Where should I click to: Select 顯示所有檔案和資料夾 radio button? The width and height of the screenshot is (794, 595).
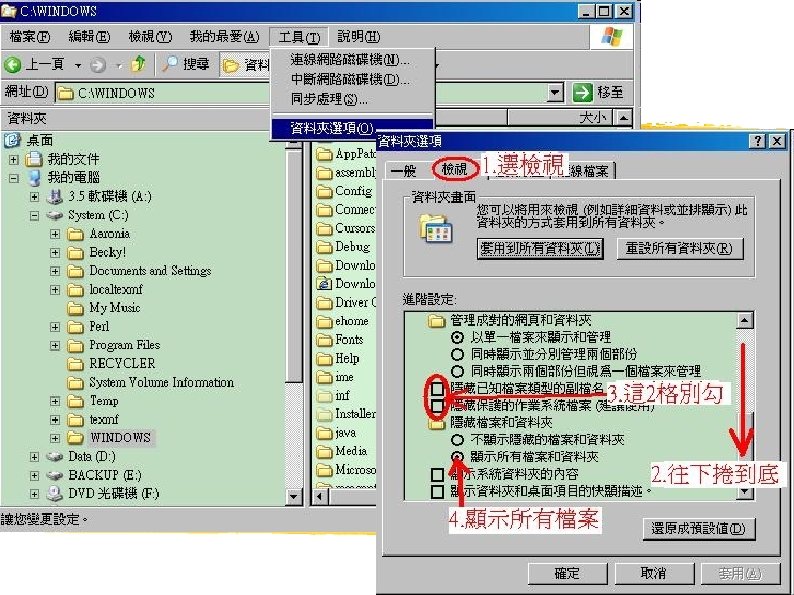pos(457,456)
